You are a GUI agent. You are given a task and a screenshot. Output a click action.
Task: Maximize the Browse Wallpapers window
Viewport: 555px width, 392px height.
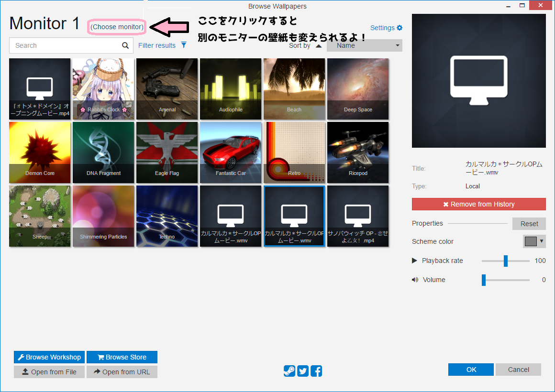522,5
